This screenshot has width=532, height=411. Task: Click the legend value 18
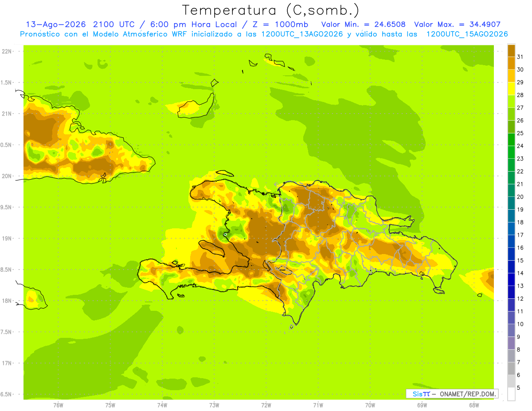tap(520, 222)
